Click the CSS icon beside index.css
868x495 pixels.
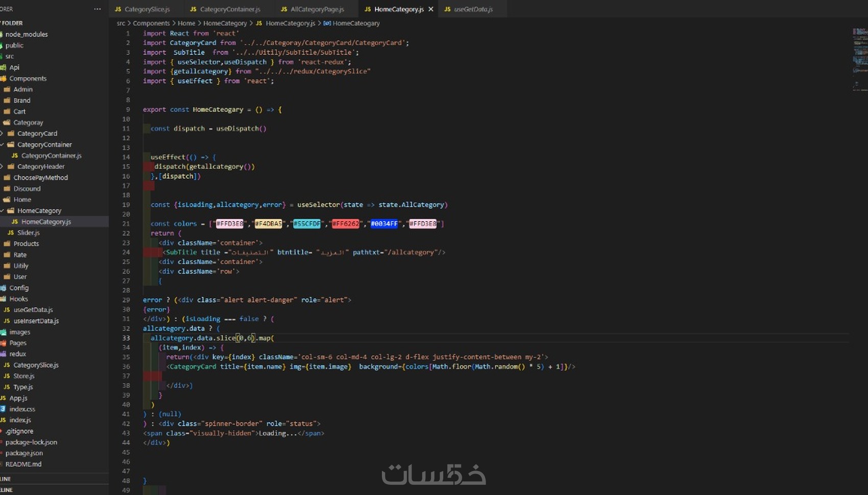[3, 409]
